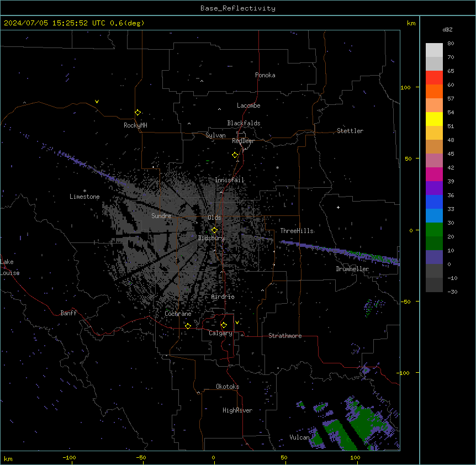This screenshot has width=476, height=465.
Task: Click the Okotoks city label
Action: [228, 387]
